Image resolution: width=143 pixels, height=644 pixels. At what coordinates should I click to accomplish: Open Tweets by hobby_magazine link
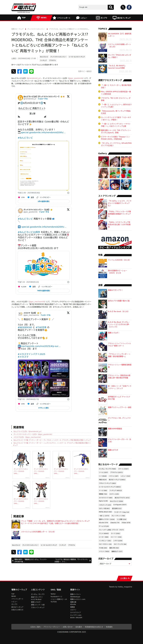120,586
